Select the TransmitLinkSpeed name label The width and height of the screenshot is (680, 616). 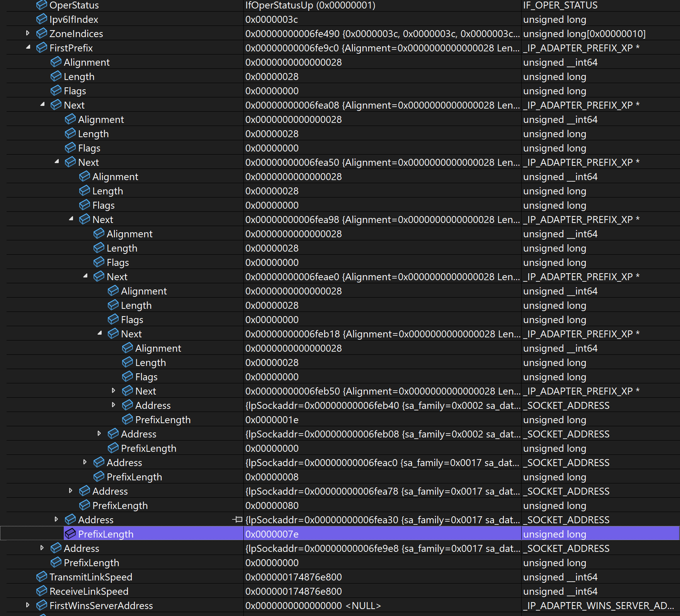coord(91,577)
